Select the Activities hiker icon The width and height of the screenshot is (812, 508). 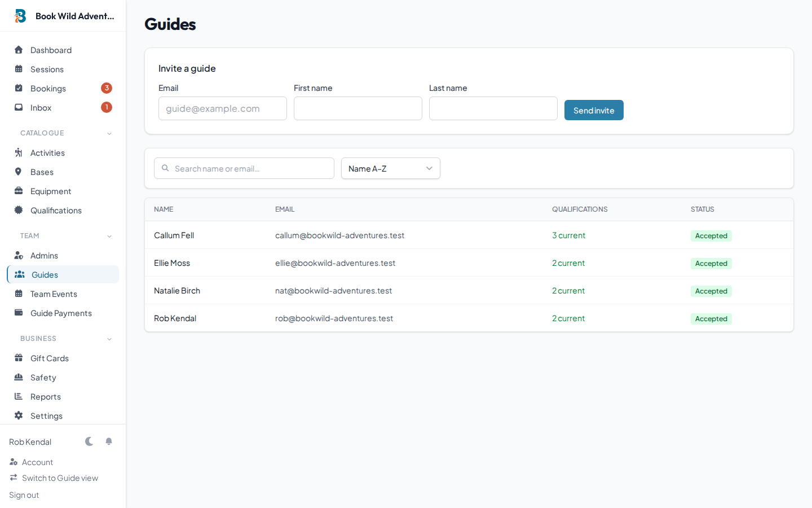click(19, 152)
